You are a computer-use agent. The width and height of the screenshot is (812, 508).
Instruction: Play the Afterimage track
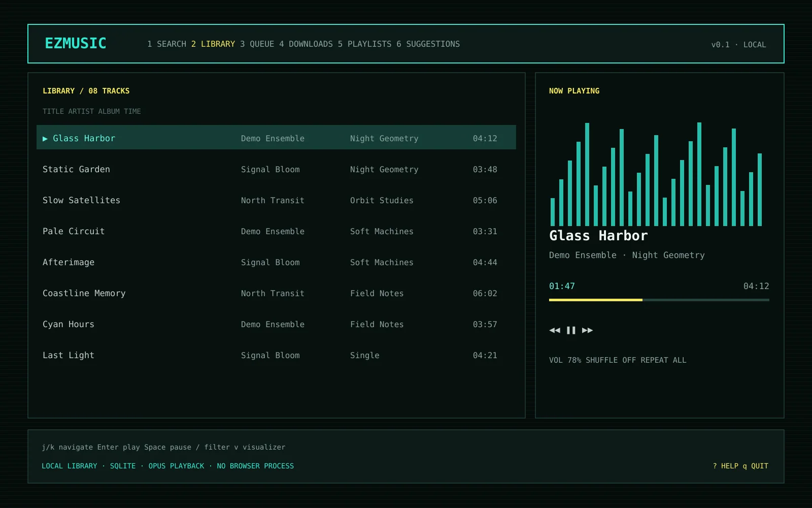point(276,262)
